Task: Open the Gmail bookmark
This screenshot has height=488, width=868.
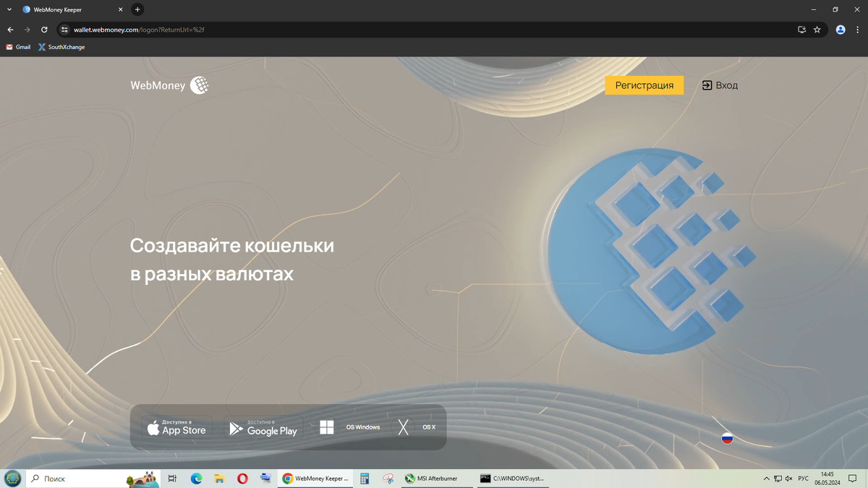Action: (17, 47)
